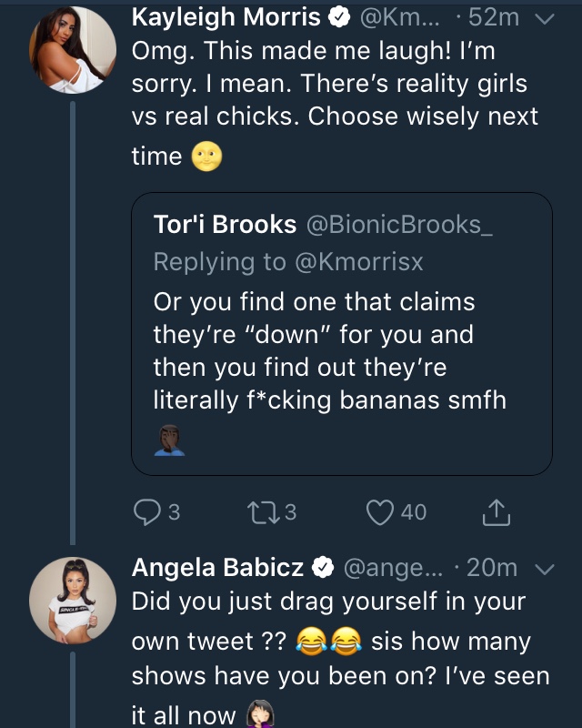This screenshot has height=728, width=582.
Task: Click Kayleigh's verified badge icon
Action: [x=339, y=17]
